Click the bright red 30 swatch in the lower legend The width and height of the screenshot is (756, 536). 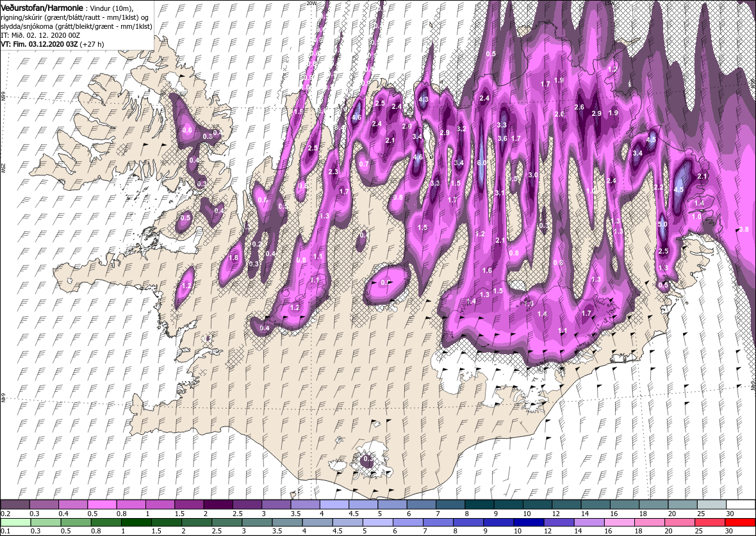point(740,523)
